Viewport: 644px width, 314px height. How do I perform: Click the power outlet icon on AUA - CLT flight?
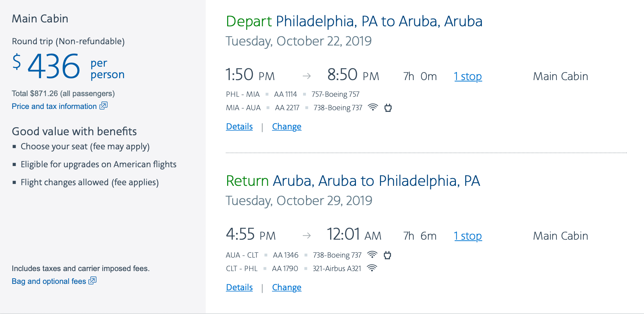tap(387, 255)
